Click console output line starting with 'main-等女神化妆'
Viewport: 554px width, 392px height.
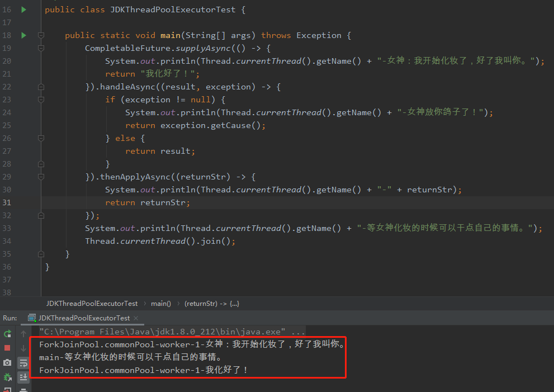(131, 357)
